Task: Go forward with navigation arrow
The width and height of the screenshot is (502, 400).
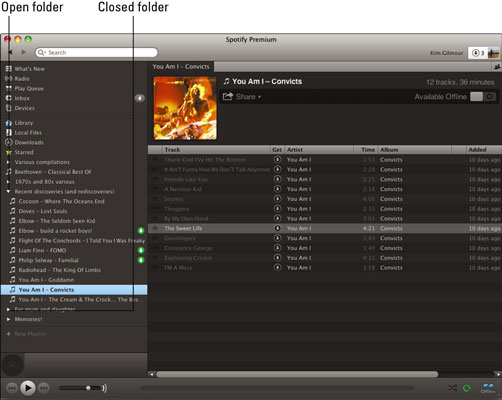Action: click(23, 52)
